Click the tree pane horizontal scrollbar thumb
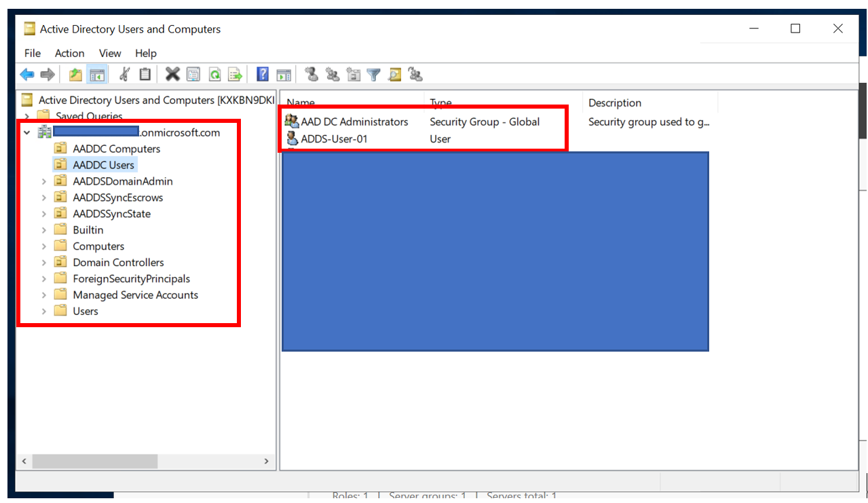Viewport: 868px width, 503px height. 94,461
